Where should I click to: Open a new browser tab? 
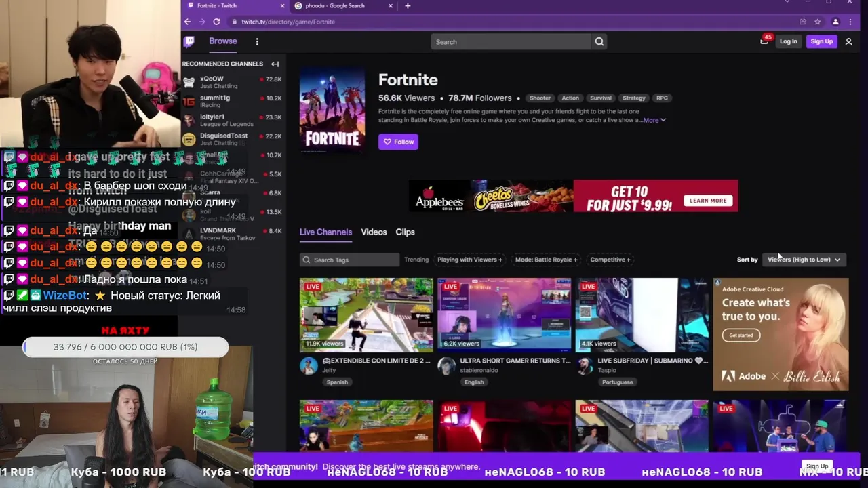click(408, 6)
